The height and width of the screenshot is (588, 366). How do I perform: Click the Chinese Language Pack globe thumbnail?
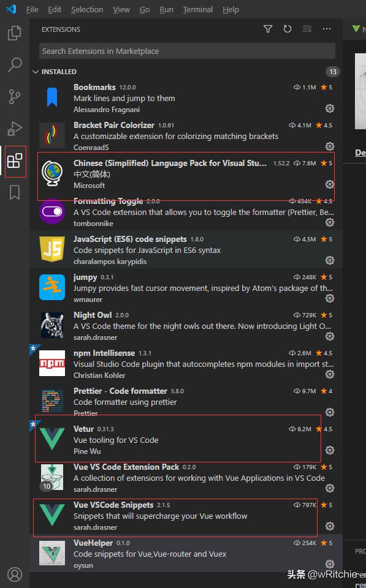[51, 173]
